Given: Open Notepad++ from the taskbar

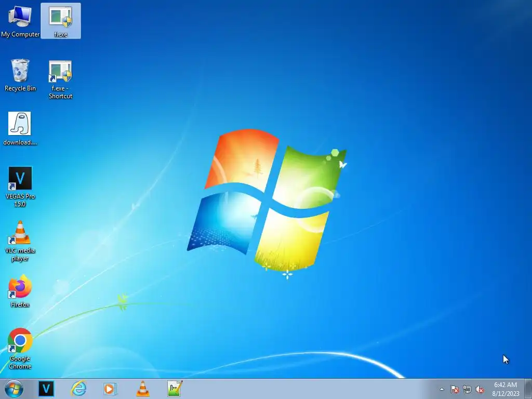Looking at the screenshot, I should point(175,389).
